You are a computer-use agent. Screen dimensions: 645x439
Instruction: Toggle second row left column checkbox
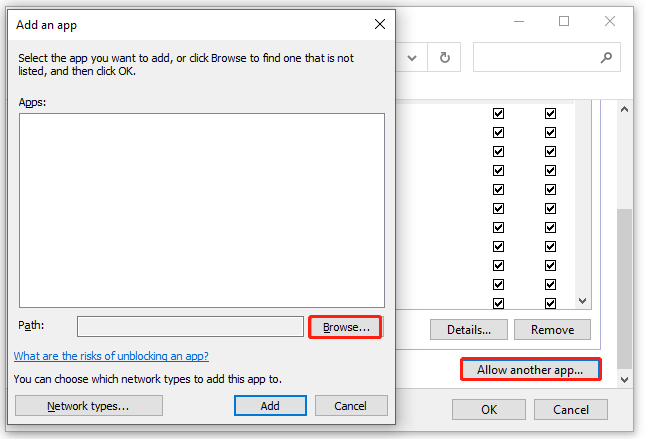pos(498,132)
